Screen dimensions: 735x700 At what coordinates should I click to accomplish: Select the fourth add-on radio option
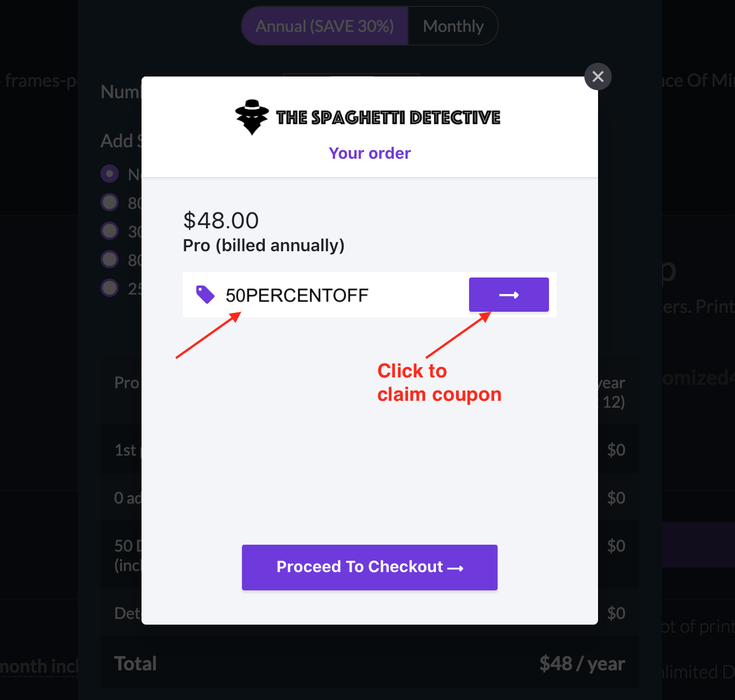[x=110, y=259]
